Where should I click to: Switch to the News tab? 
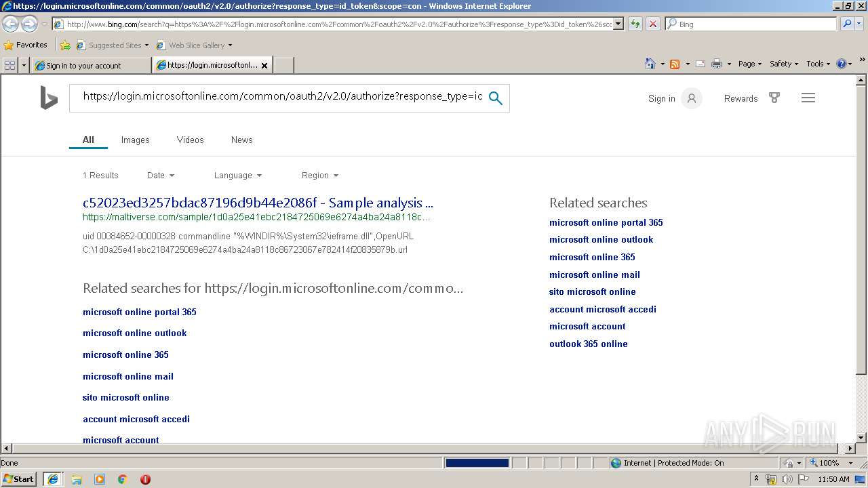(x=241, y=140)
